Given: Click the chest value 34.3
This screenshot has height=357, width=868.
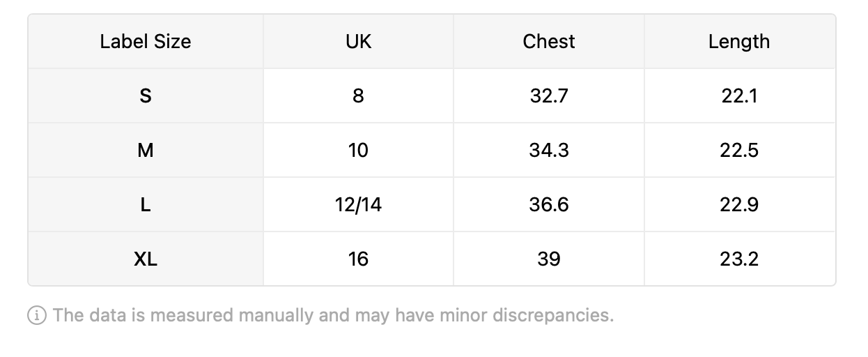Looking at the screenshot, I should tap(549, 150).
